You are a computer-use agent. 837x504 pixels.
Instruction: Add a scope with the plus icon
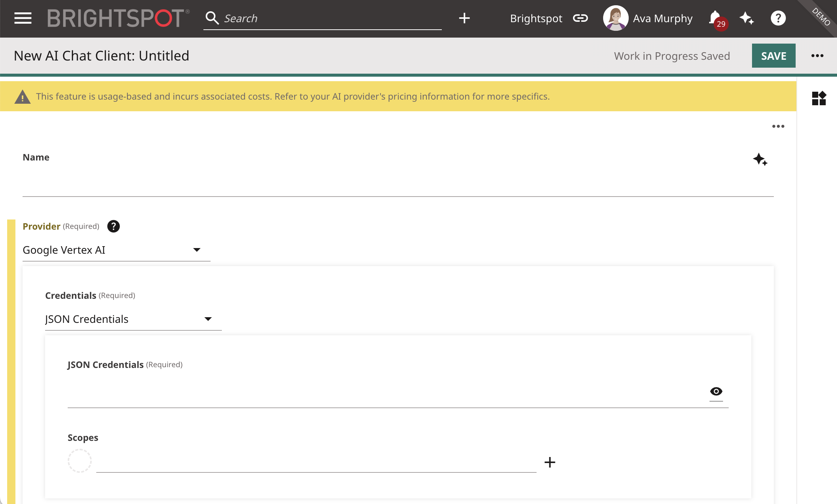point(550,462)
